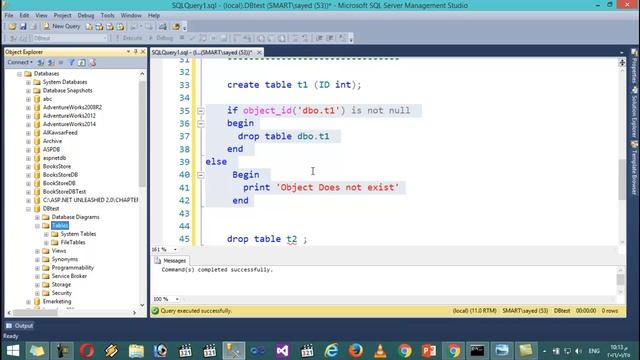Collapse code block at line 35
The image size is (640, 360).
coord(200,111)
